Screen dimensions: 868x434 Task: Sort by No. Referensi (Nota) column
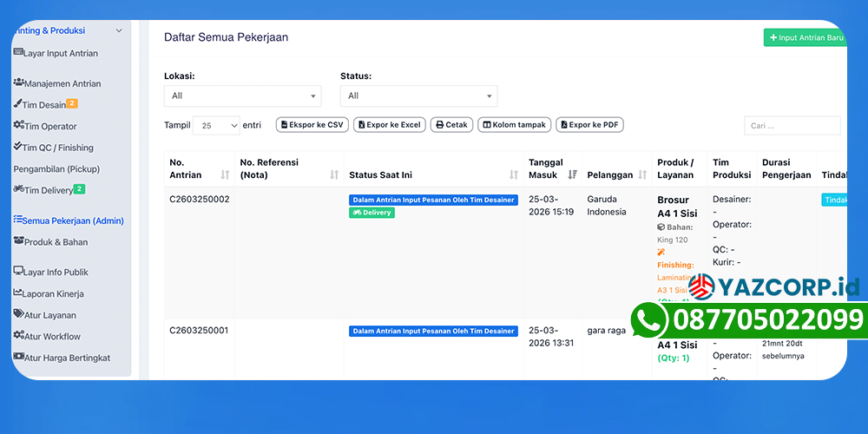[x=289, y=169]
